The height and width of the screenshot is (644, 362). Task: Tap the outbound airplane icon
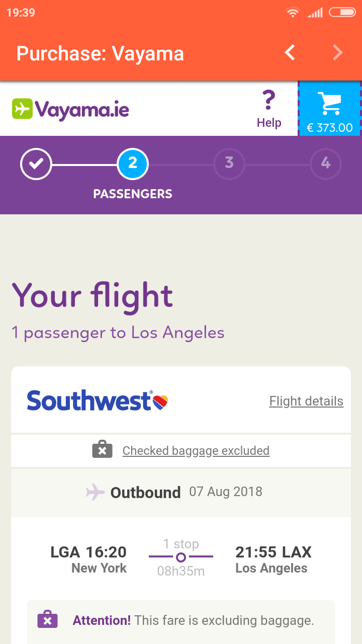[96, 492]
